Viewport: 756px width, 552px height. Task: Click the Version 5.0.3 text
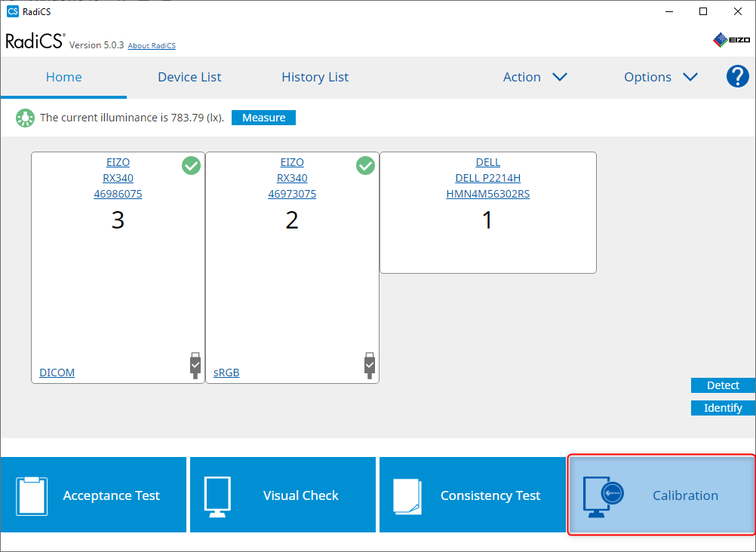[x=97, y=44]
